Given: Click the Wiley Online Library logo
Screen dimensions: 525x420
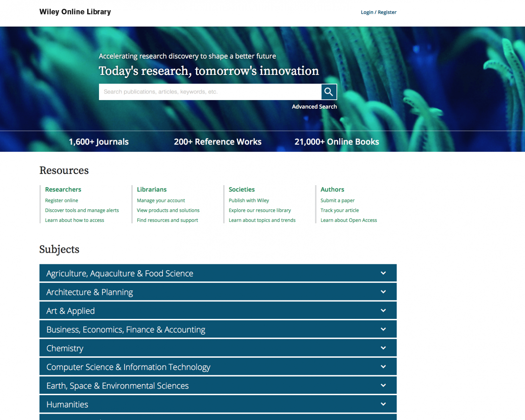Looking at the screenshot, I should coord(75,12).
